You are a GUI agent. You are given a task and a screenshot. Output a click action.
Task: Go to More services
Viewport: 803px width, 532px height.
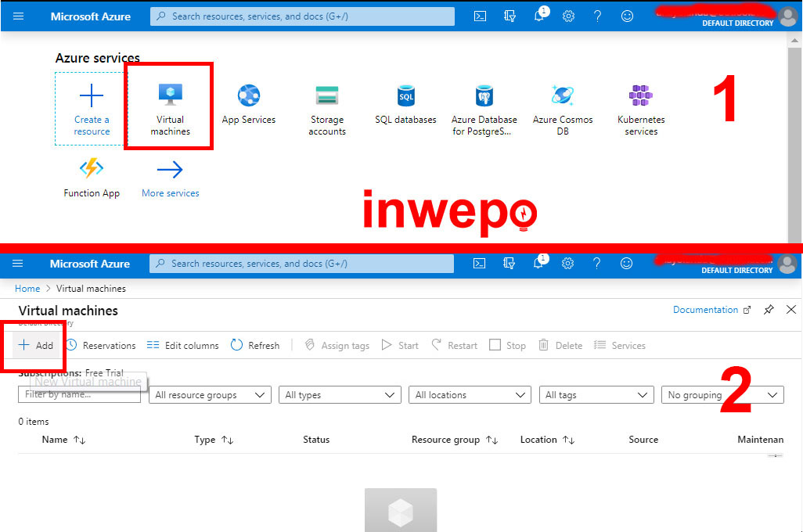point(170,179)
